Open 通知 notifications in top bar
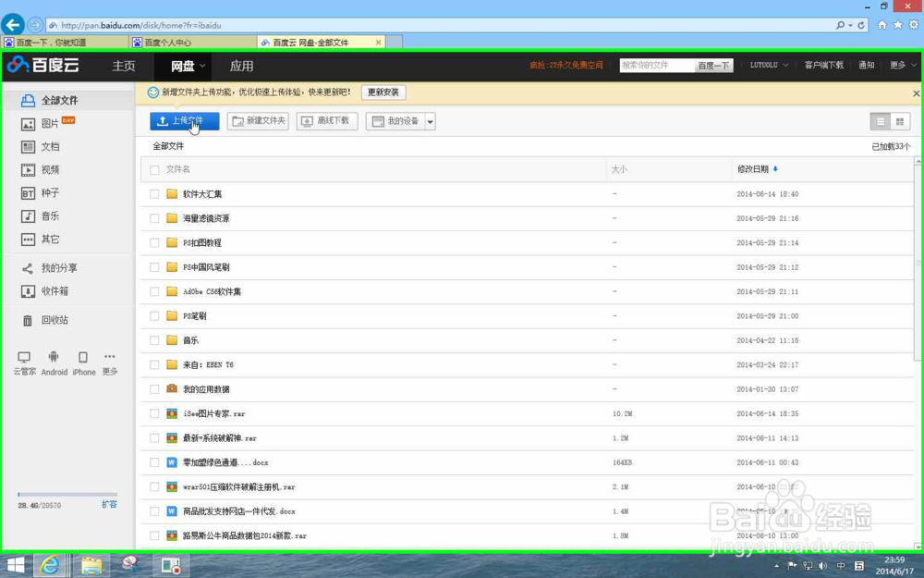Viewport: 924px width, 578px height. click(867, 65)
